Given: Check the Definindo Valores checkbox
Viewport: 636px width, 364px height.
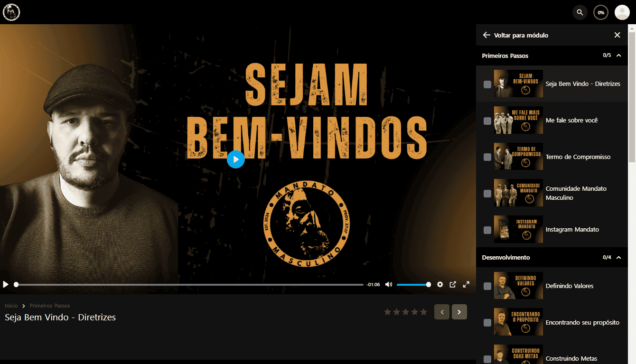Looking at the screenshot, I should tap(487, 286).
